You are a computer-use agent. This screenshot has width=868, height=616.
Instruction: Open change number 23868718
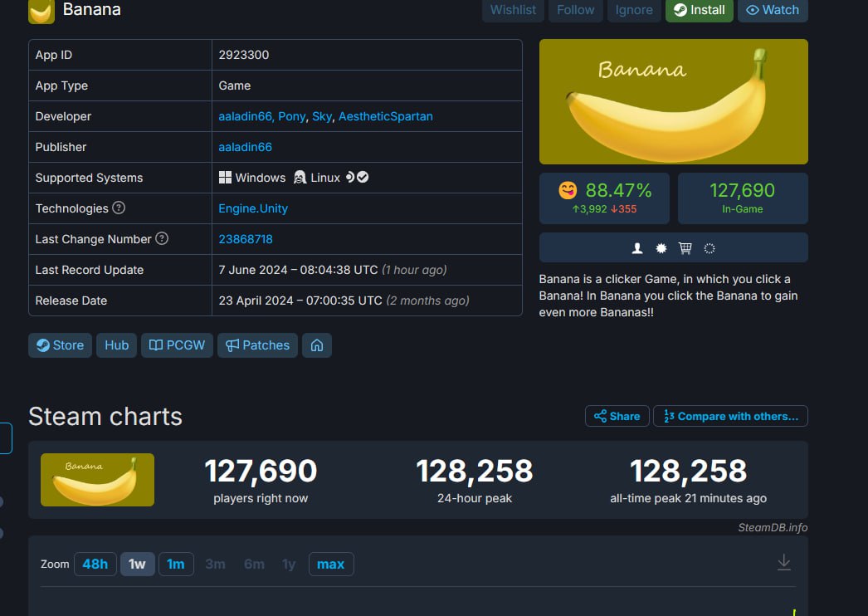click(x=246, y=239)
